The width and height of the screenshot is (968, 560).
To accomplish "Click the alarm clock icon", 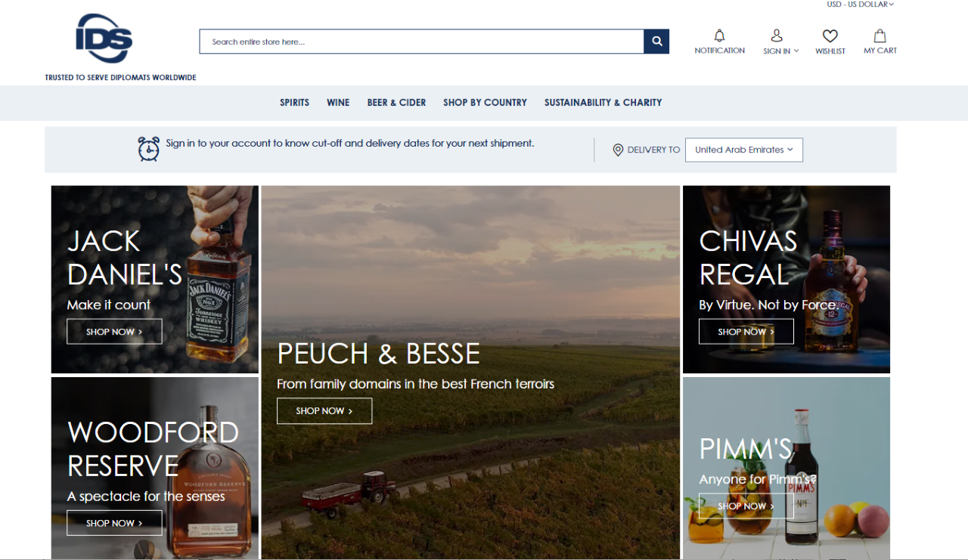I will click(x=149, y=149).
